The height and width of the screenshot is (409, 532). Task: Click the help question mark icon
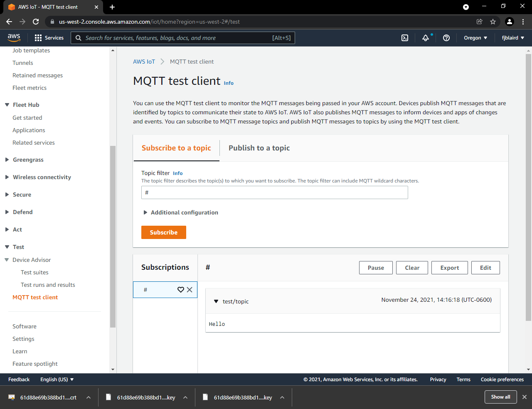tap(446, 38)
